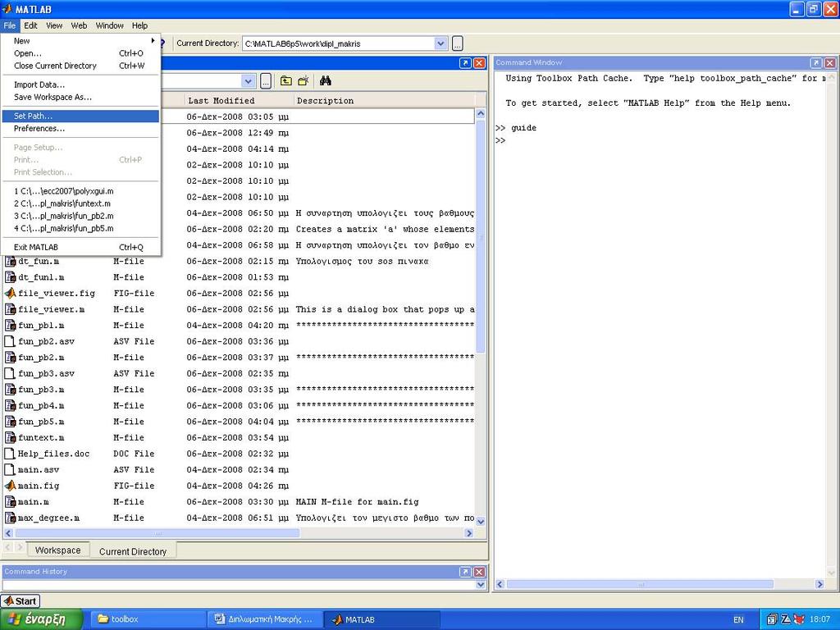Click the icon next to Help_files.doc
840x630 pixels.
pos(10,454)
